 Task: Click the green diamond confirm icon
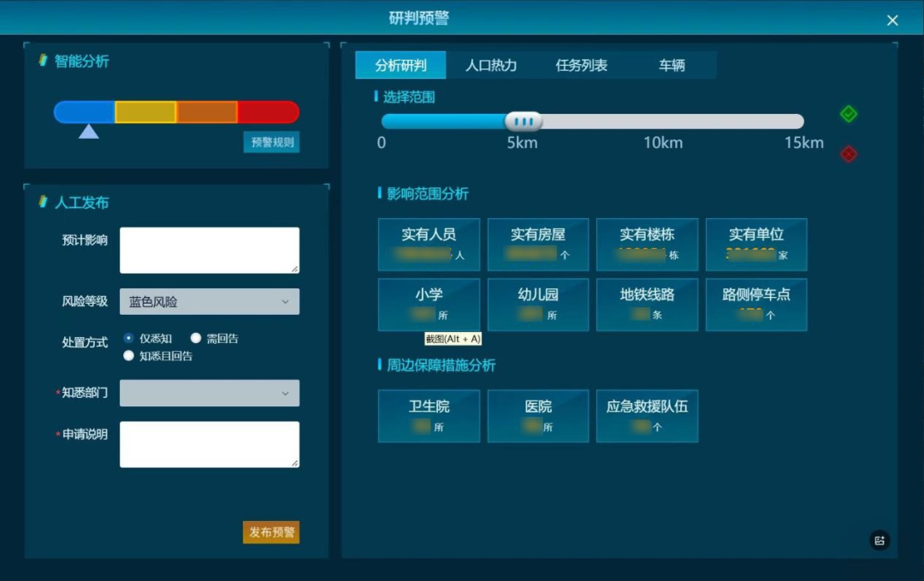848,114
